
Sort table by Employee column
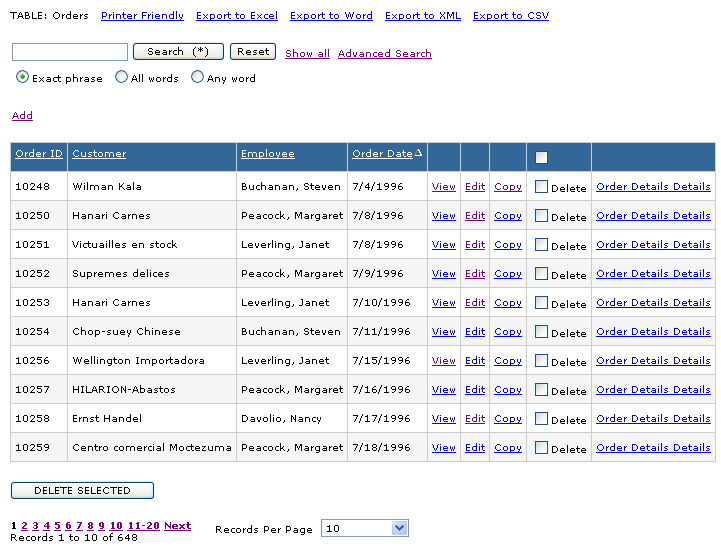tap(268, 154)
